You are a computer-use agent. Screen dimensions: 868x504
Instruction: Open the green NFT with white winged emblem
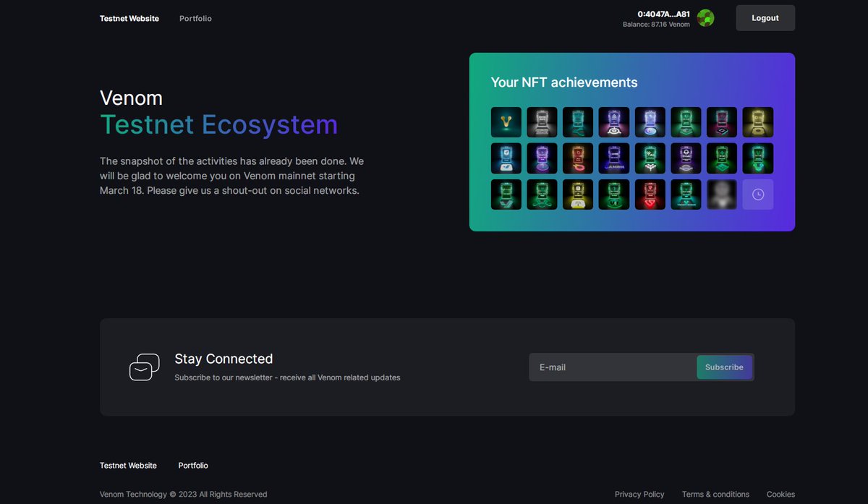point(650,158)
